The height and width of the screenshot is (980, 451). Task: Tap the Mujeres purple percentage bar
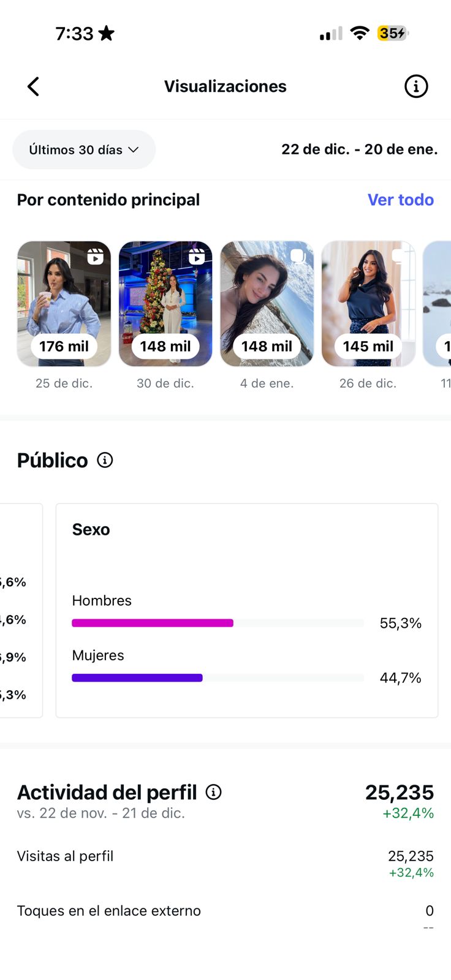tap(137, 677)
